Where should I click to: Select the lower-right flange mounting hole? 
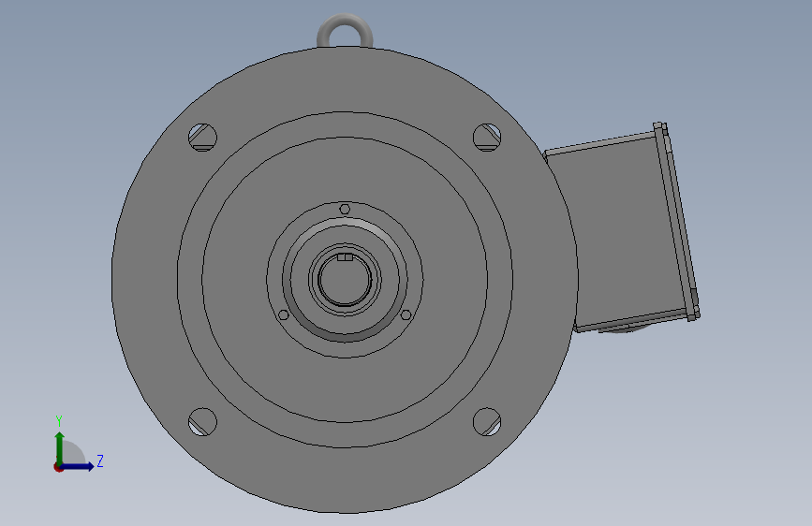[487, 422]
